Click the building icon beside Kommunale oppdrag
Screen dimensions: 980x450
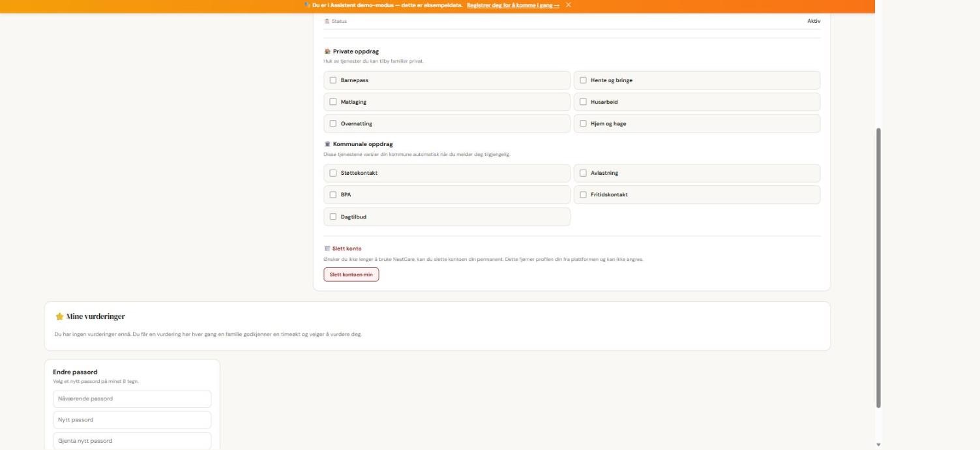pyautogui.click(x=327, y=144)
